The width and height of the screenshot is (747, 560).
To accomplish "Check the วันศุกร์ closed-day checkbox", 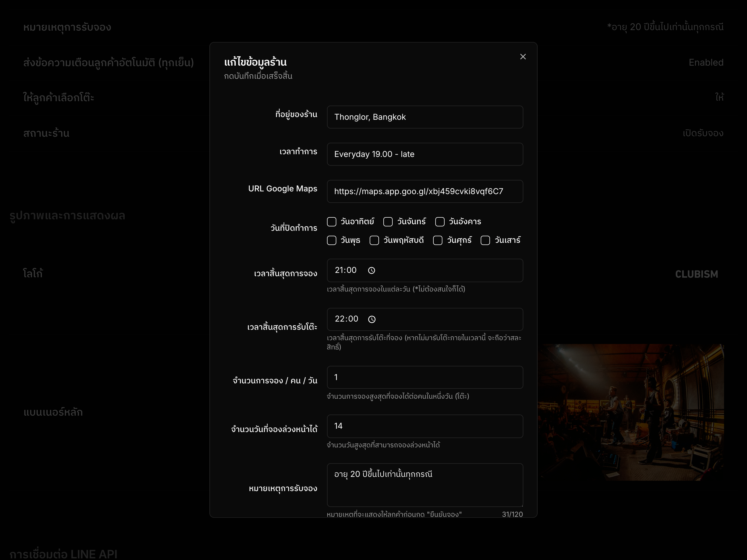I will tap(438, 240).
